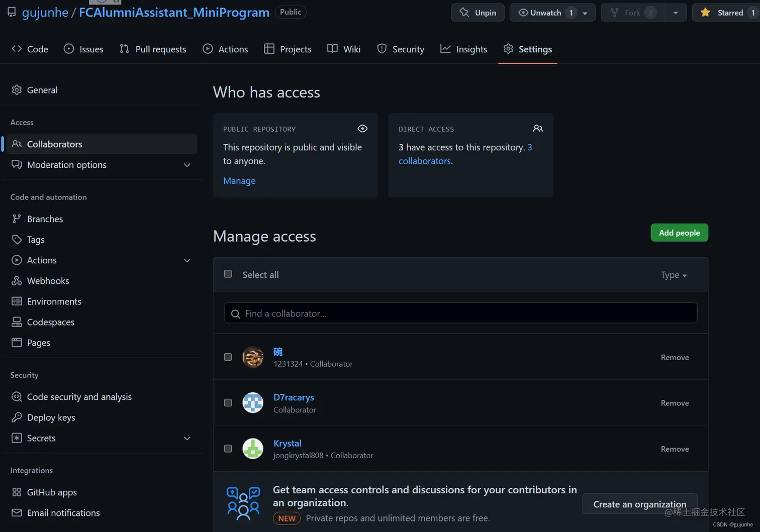Open the D7racarys avatar thumbnail
This screenshot has width=760, height=532.
click(x=253, y=403)
